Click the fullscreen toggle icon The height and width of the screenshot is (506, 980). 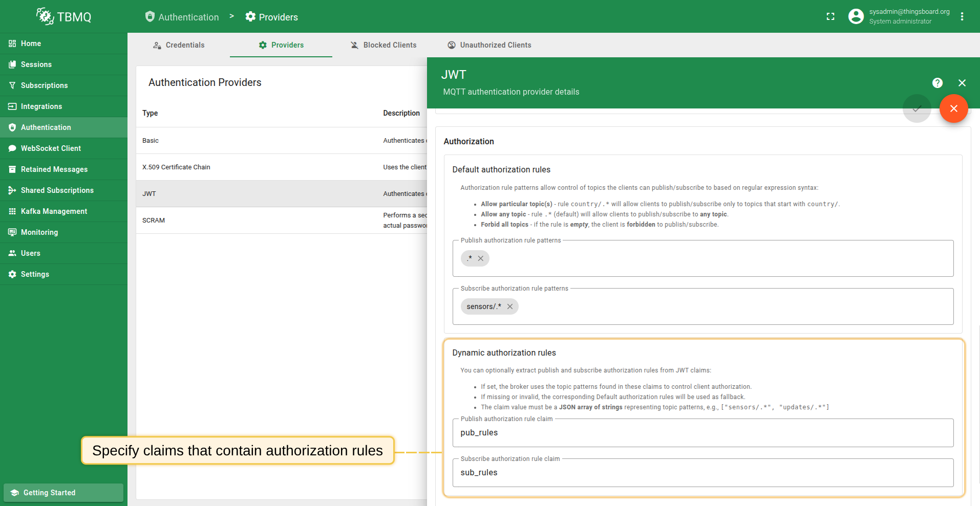click(830, 16)
